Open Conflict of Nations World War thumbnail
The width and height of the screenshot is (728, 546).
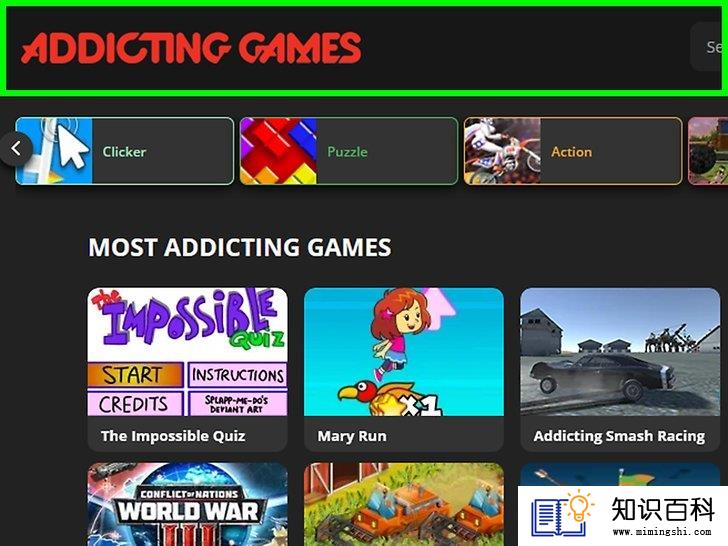(188, 504)
